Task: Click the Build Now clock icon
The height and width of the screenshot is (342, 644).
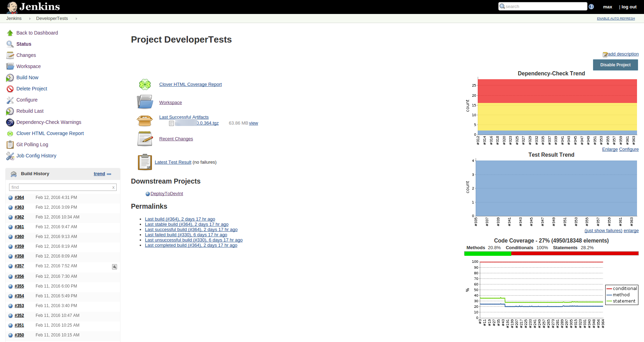Action: 10,77
